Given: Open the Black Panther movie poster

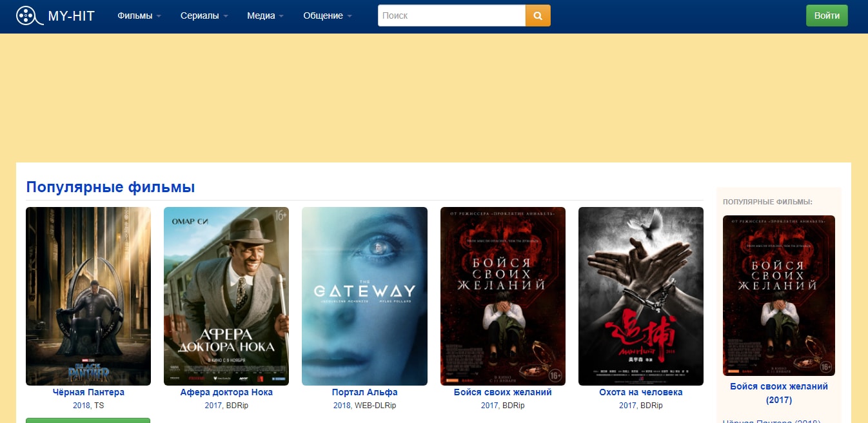Looking at the screenshot, I should [88, 296].
